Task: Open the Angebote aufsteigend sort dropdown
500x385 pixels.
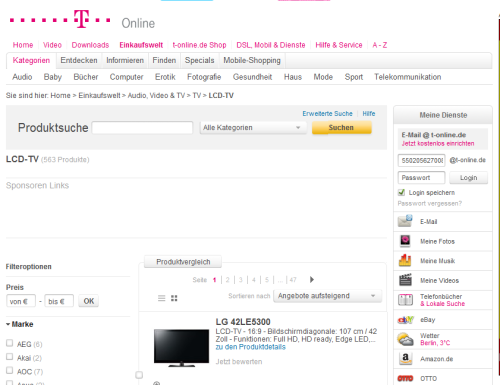Action: pos(327,296)
